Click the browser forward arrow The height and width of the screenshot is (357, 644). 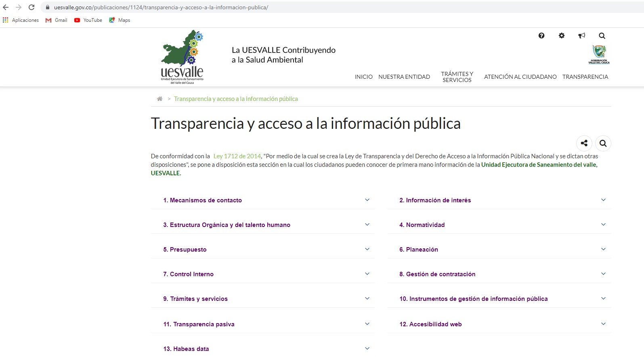(x=19, y=7)
